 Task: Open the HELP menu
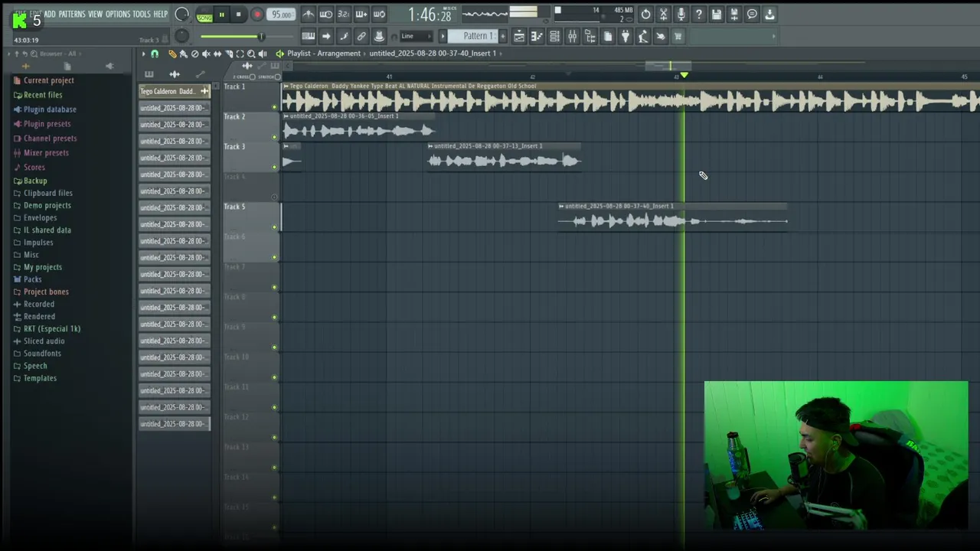pyautogui.click(x=160, y=14)
